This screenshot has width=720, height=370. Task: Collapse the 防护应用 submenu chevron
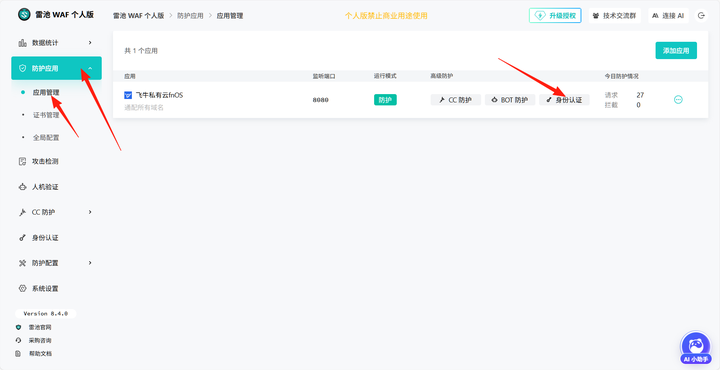pyautogui.click(x=90, y=68)
